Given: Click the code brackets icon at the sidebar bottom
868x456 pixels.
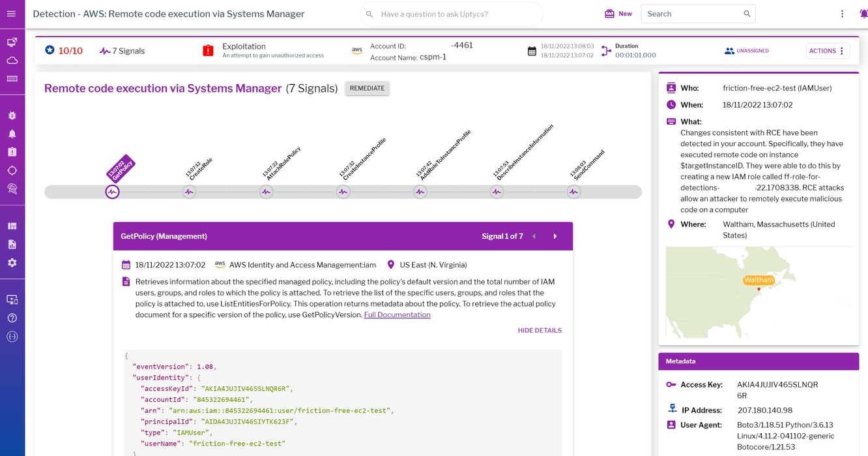Looking at the screenshot, I should point(12,337).
